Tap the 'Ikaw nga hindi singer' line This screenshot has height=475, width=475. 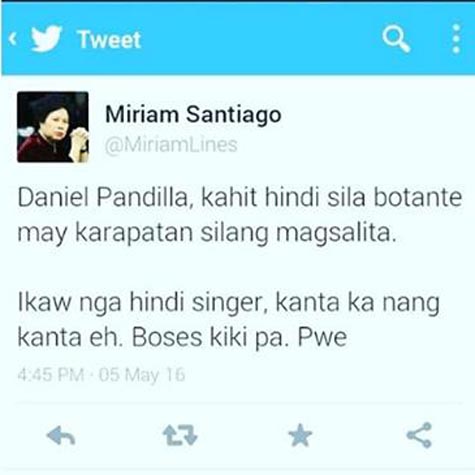143,303
